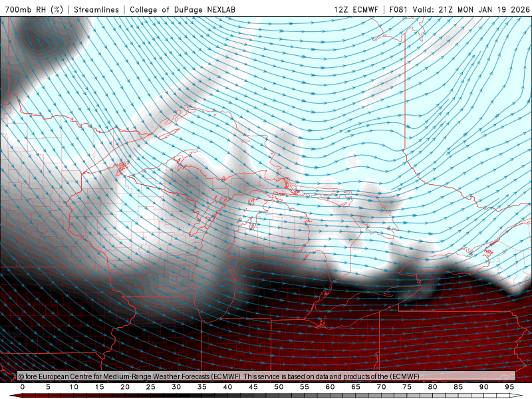
Task: Click the '60' colorbar scale label
Action: pos(330,387)
